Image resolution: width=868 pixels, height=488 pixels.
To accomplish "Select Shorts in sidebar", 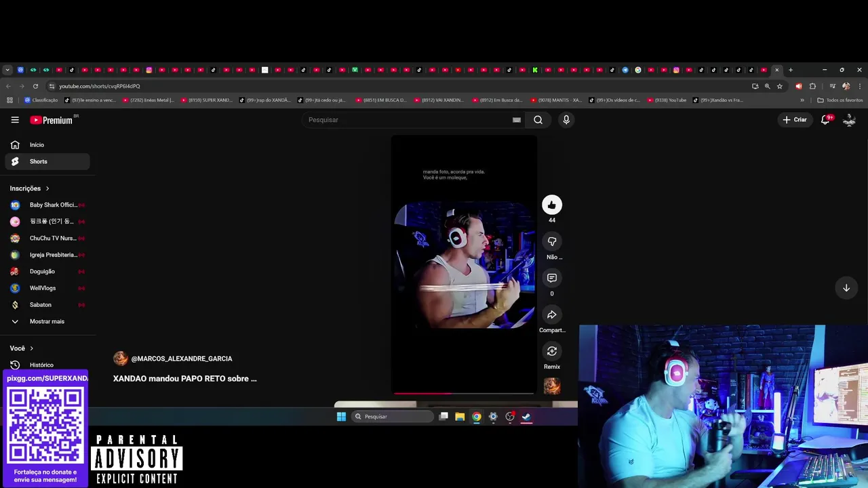I will pos(47,161).
